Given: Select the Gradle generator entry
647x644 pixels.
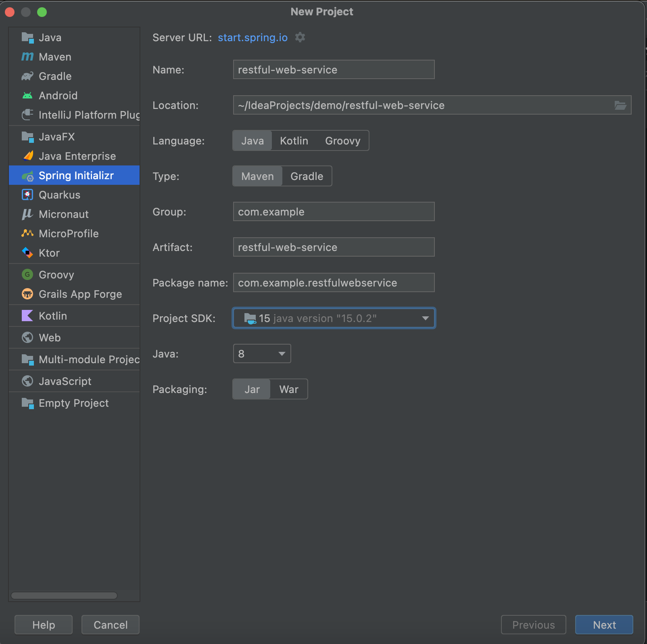Looking at the screenshot, I should click(x=74, y=76).
